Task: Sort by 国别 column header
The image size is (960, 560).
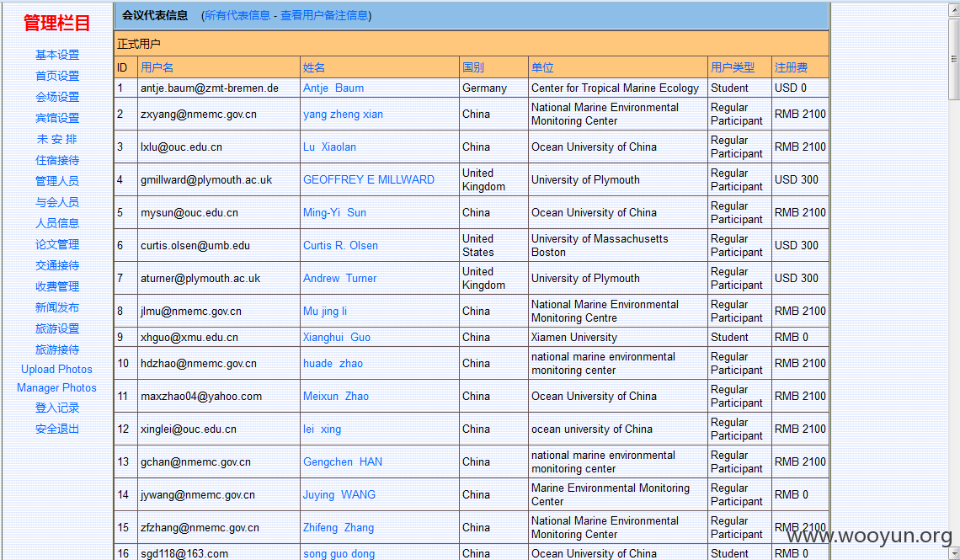Action: (473, 67)
